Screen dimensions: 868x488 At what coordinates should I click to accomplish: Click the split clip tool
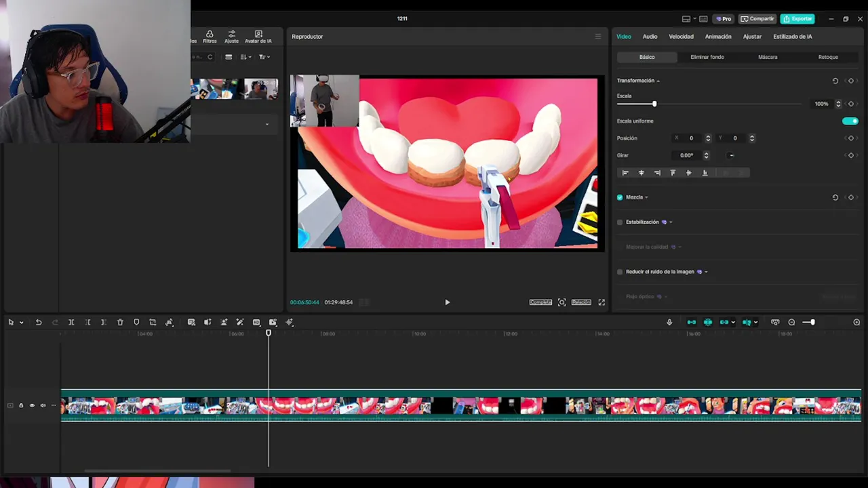click(x=71, y=323)
